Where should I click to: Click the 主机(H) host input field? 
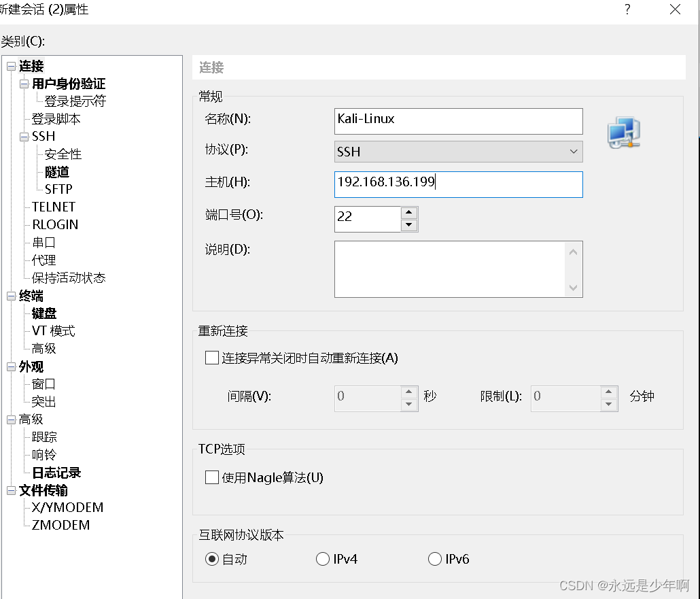coord(458,184)
